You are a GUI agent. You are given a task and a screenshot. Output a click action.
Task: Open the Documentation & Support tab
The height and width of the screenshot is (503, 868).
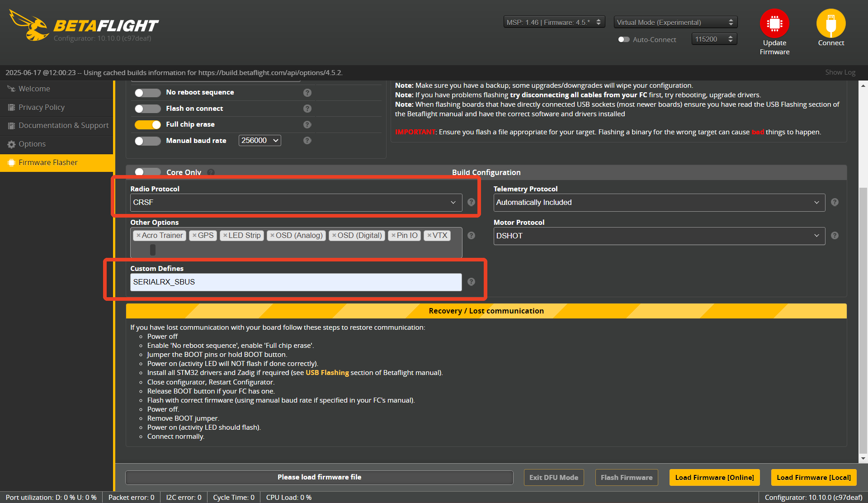point(57,126)
